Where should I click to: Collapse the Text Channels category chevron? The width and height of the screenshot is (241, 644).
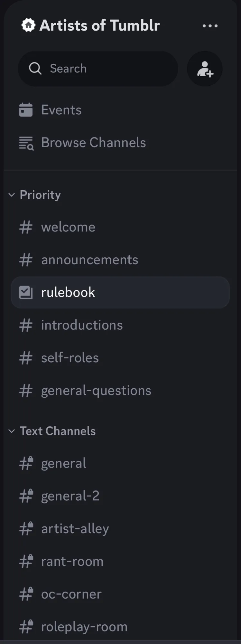point(12,431)
